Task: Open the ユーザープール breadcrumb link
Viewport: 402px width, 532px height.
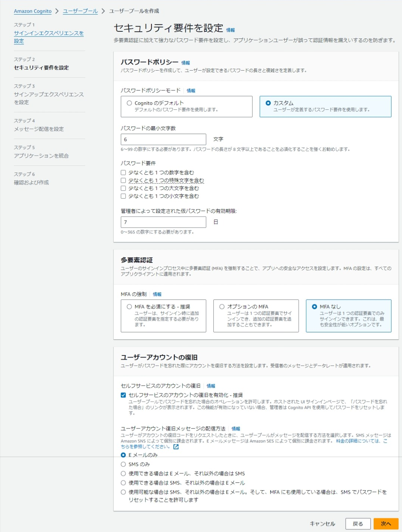Action: (80, 11)
